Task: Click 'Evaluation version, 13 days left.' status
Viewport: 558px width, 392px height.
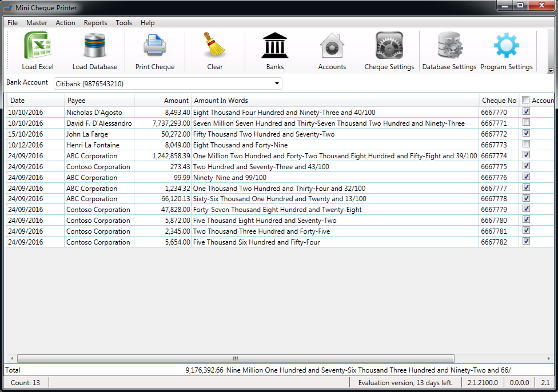Action: (x=405, y=383)
